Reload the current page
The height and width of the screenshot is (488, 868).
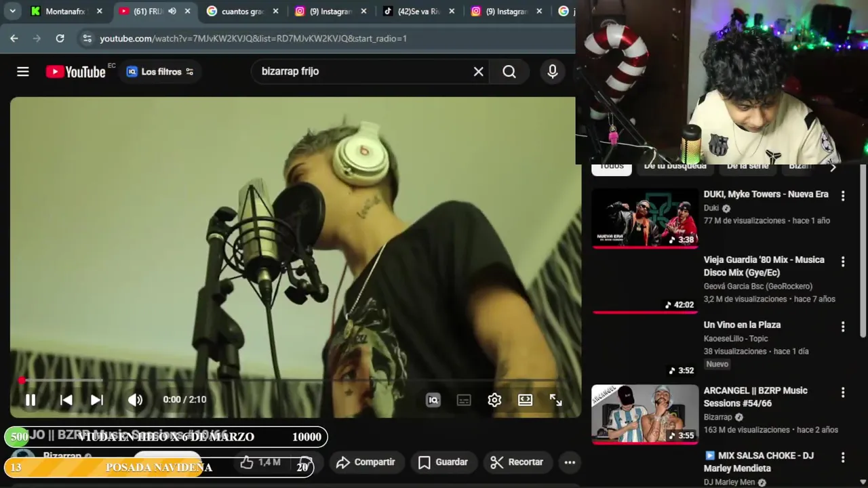point(60,39)
